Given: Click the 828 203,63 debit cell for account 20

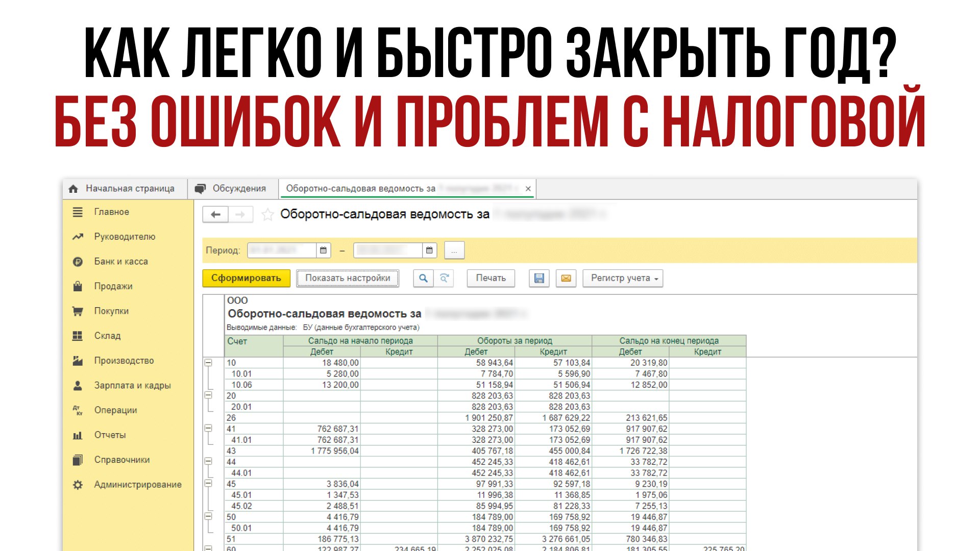Looking at the screenshot, I should point(476,396).
